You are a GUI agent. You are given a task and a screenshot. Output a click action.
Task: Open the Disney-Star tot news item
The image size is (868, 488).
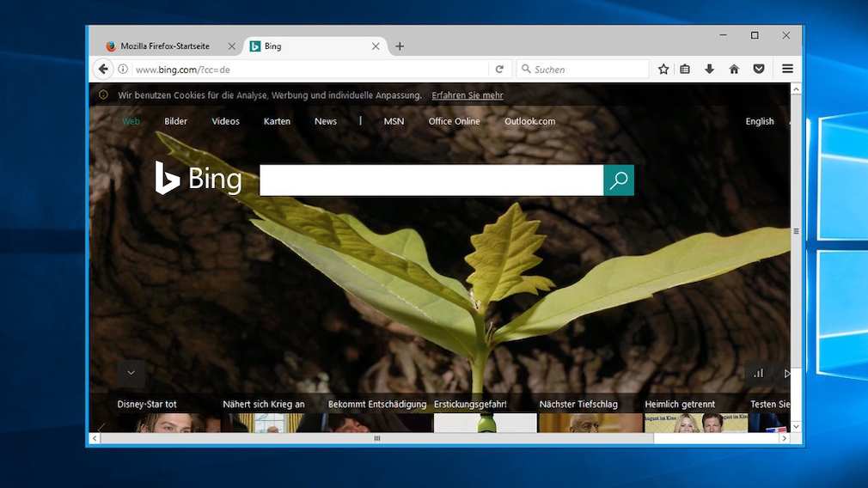pos(147,404)
